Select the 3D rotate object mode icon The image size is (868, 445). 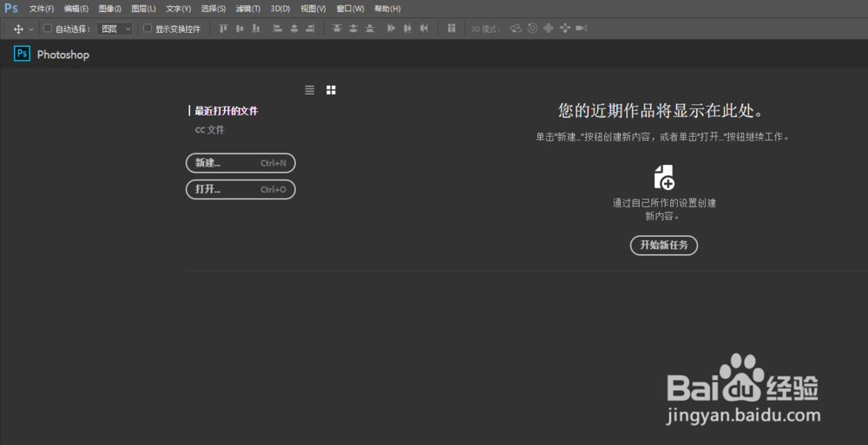[x=516, y=29]
